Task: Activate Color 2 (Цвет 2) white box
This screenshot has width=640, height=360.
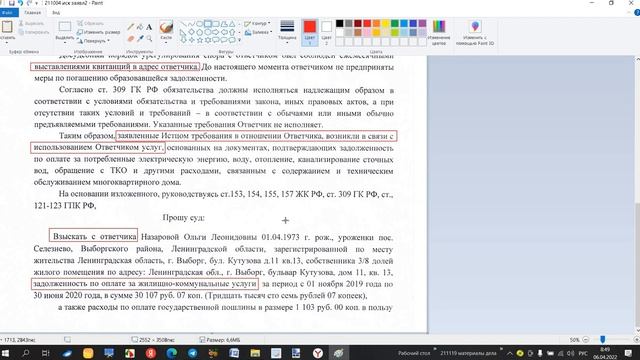Action: click(x=326, y=32)
